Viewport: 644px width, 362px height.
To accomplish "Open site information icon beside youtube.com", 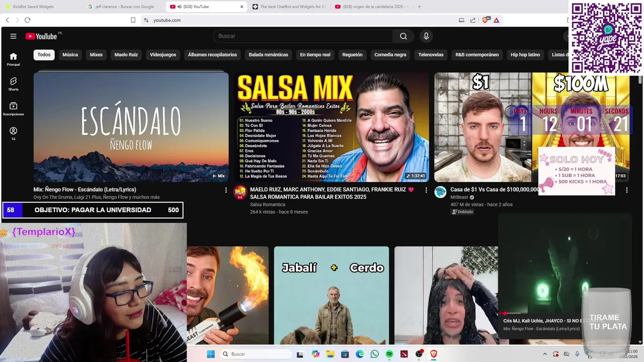I will point(146,20).
